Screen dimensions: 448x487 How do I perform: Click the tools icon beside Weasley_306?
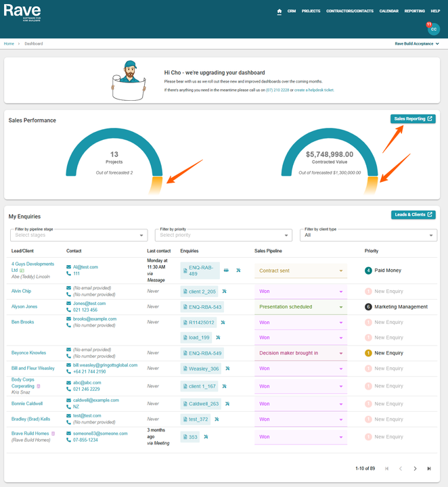tap(227, 369)
